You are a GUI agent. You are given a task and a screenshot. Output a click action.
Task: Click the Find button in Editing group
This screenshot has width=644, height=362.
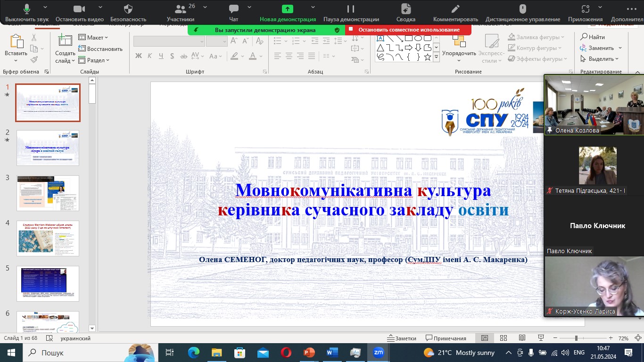593,37
